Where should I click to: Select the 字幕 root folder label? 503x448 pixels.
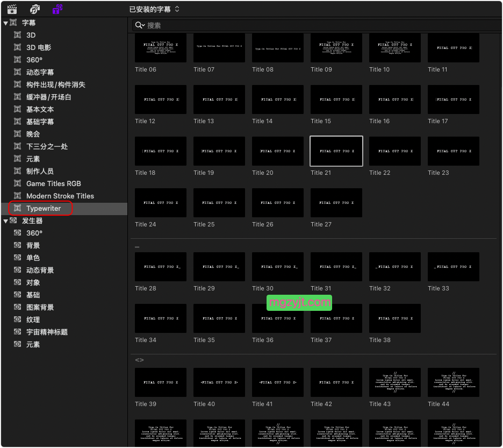[28, 23]
